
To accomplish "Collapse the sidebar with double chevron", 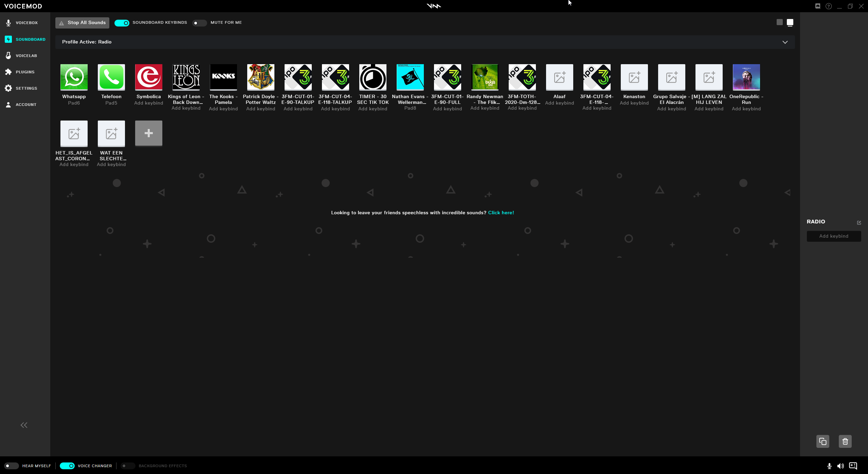I will coord(24,425).
